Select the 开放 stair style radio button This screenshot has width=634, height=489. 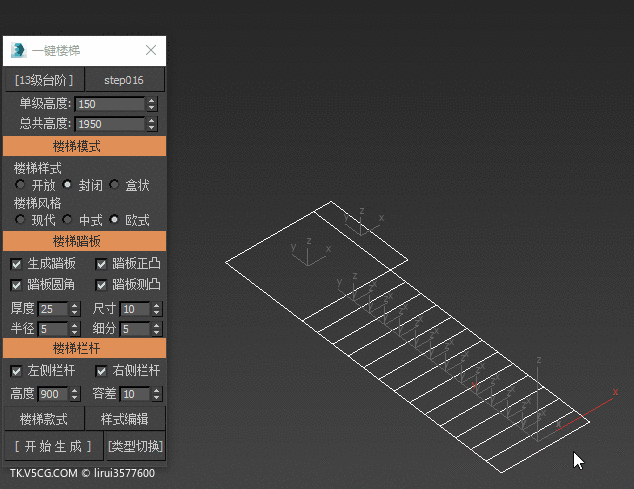[x=21, y=185]
